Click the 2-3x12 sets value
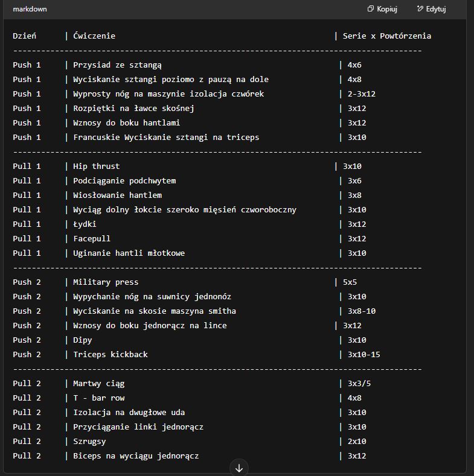This screenshot has width=474, height=476. (362, 94)
